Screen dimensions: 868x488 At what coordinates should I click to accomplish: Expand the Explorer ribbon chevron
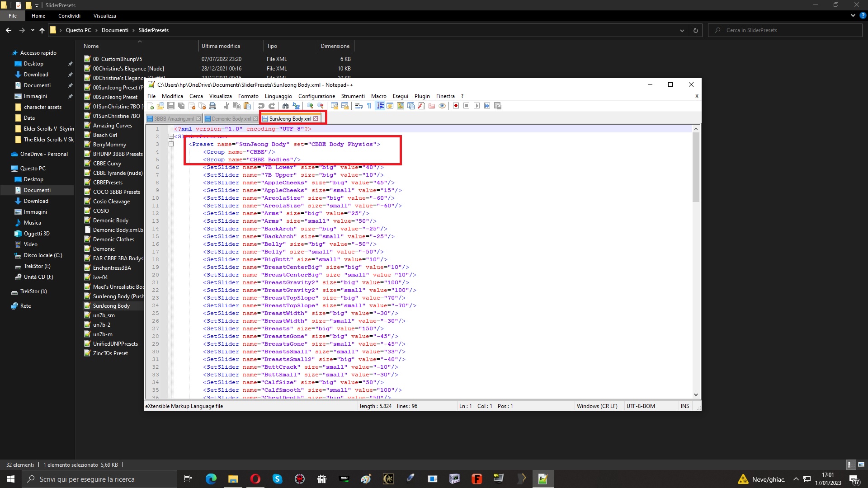tap(853, 15)
